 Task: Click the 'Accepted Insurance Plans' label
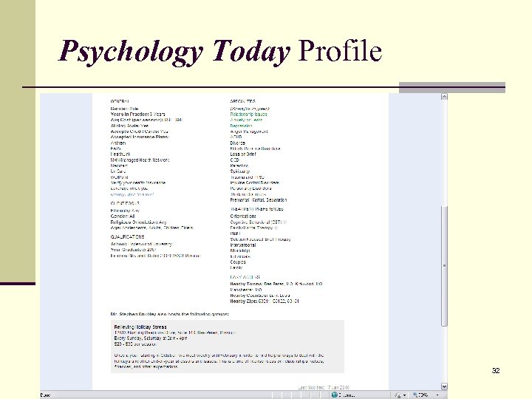point(140,137)
